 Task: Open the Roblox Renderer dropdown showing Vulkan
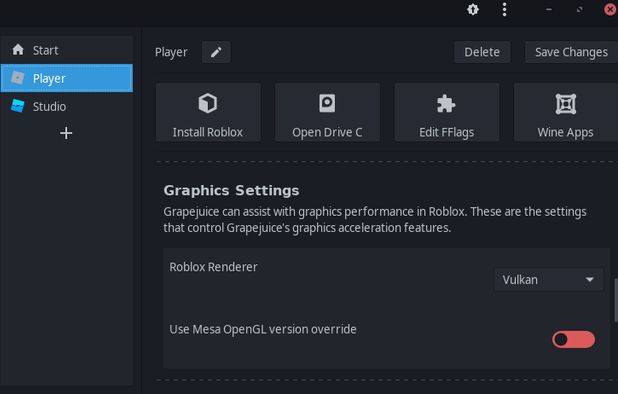[548, 280]
